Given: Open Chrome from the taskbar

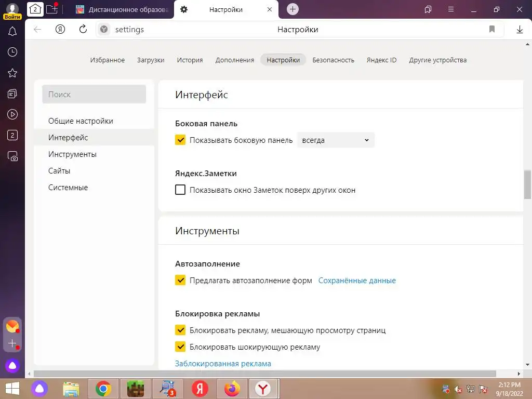Looking at the screenshot, I should pyautogui.click(x=103, y=389).
